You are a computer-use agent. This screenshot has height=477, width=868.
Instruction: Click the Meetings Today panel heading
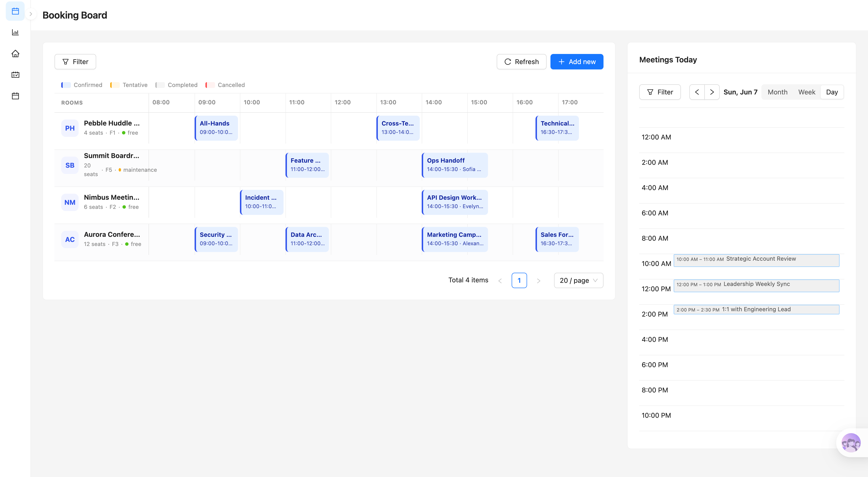[x=668, y=60]
